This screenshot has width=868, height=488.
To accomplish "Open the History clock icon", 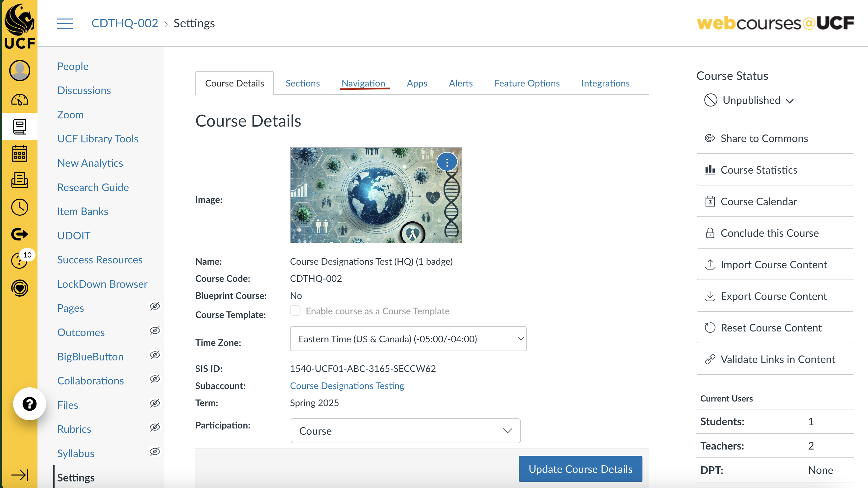I will pyautogui.click(x=19, y=207).
